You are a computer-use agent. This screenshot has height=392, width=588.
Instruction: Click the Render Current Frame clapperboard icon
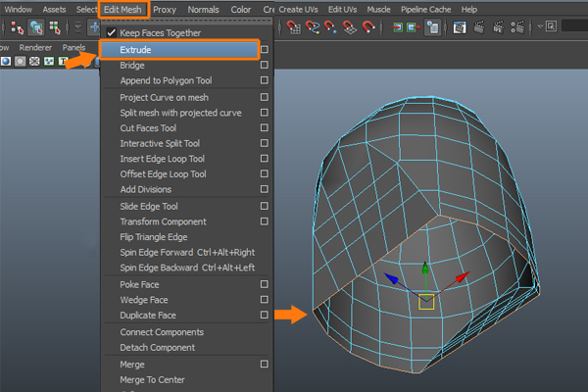(480, 27)
